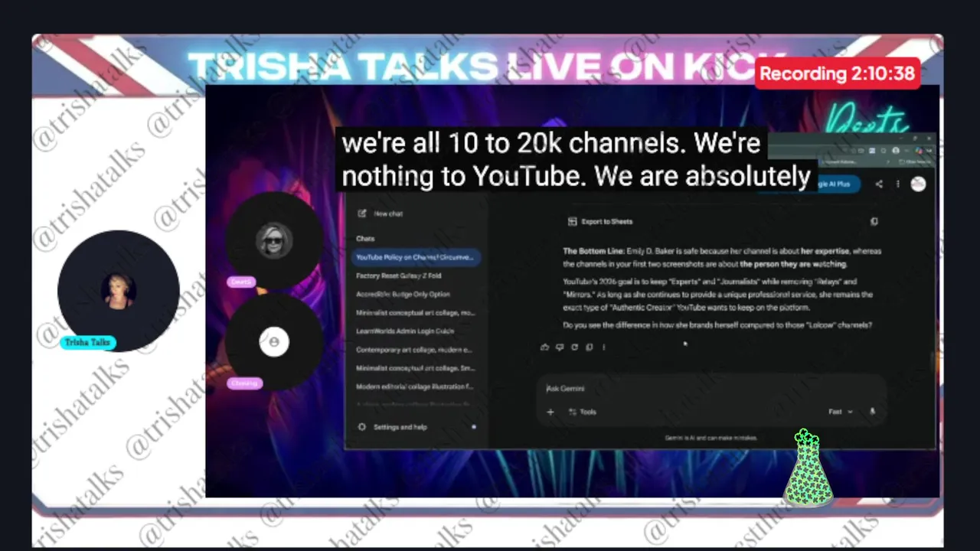Give the response a thumbs down

[560, 347]
